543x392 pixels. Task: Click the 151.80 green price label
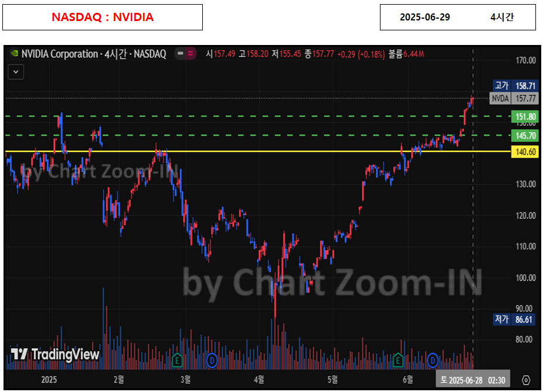click(x=525, y=117)
